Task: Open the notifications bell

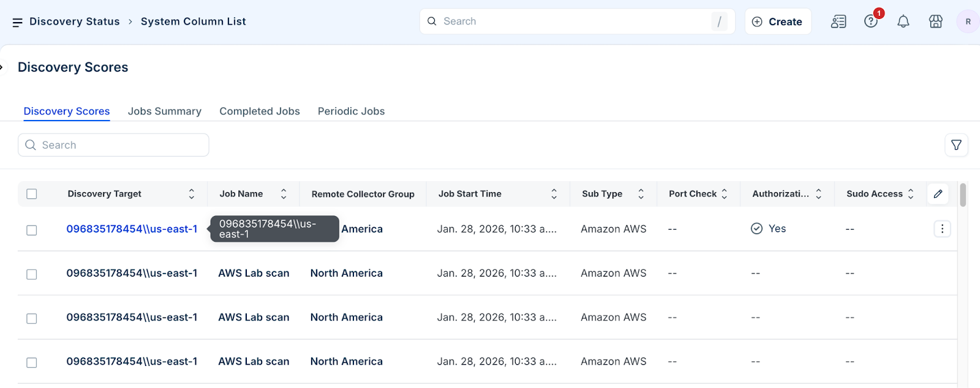Action: pyautogui.click(x=903, y=21)
